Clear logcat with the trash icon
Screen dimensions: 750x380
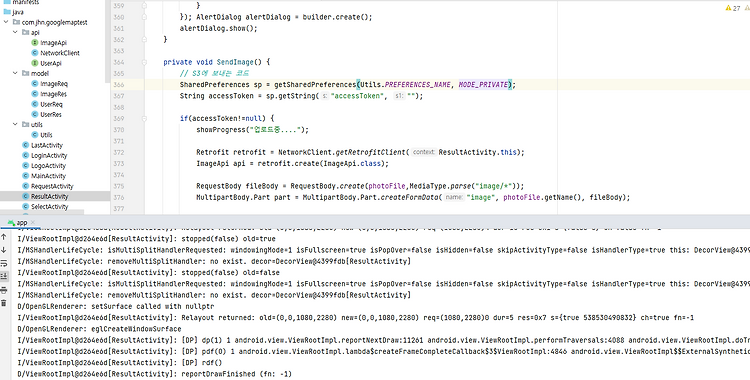tap(4, 303)
